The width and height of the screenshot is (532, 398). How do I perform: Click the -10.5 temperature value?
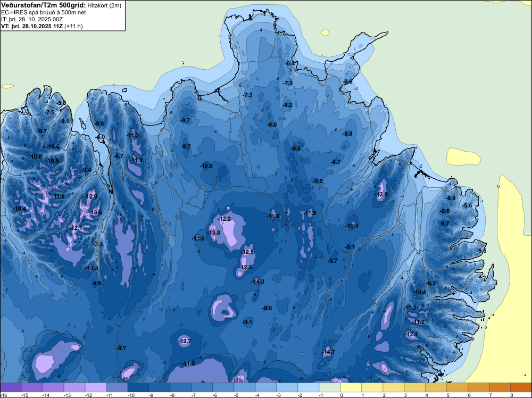(x=53, y=161)
